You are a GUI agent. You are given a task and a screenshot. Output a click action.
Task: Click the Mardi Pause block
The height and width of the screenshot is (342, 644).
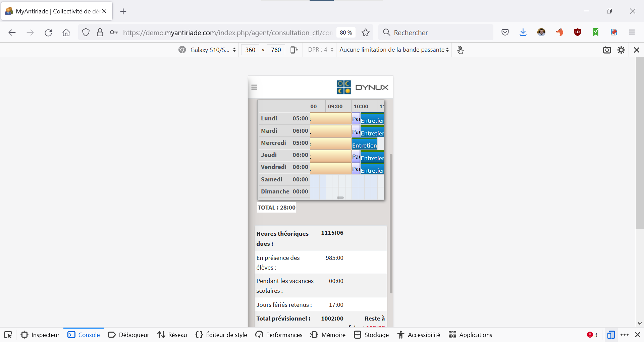356,132
